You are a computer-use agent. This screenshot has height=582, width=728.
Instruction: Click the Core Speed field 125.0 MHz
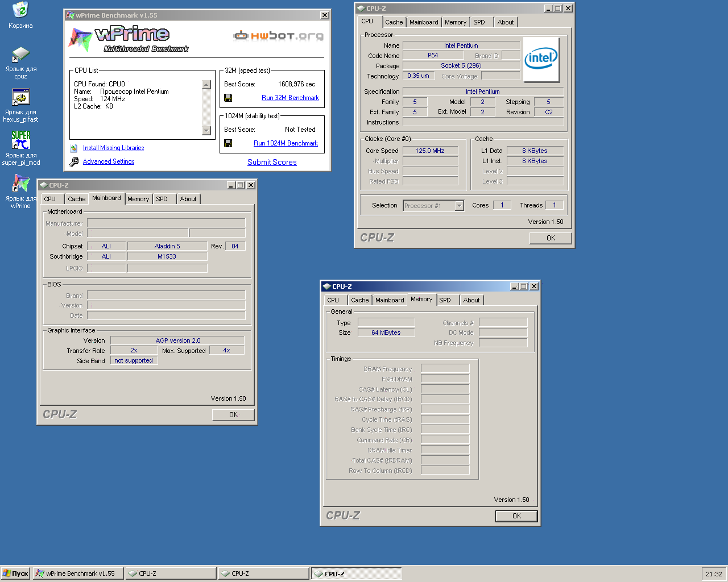coord(430,151)
